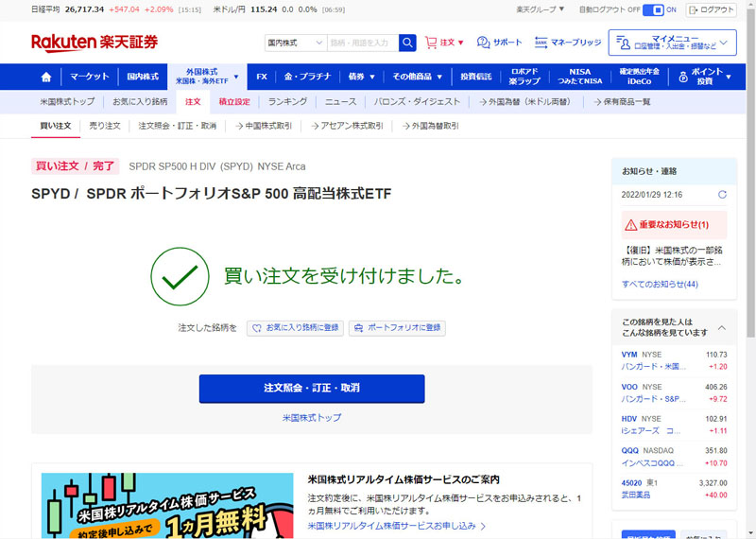Open the マイメニュー dropdown
The image size is (756, 539).
672,43
